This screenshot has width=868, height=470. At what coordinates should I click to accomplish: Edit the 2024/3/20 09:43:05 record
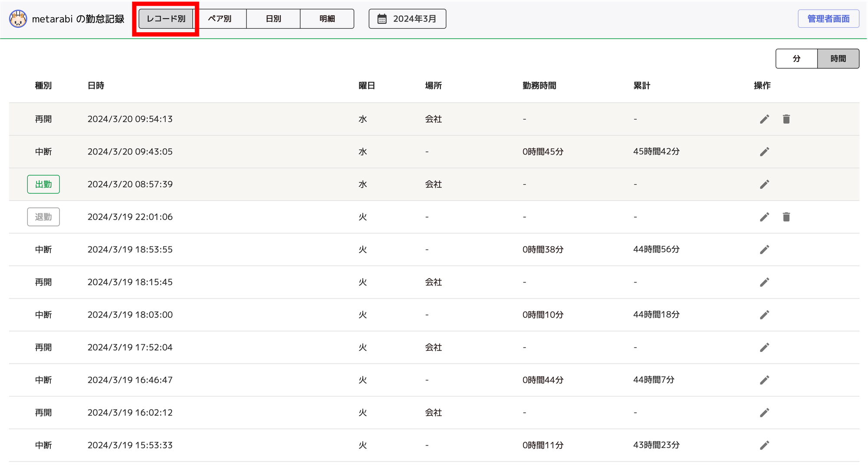pyautogui.click(x=764, y=151)
